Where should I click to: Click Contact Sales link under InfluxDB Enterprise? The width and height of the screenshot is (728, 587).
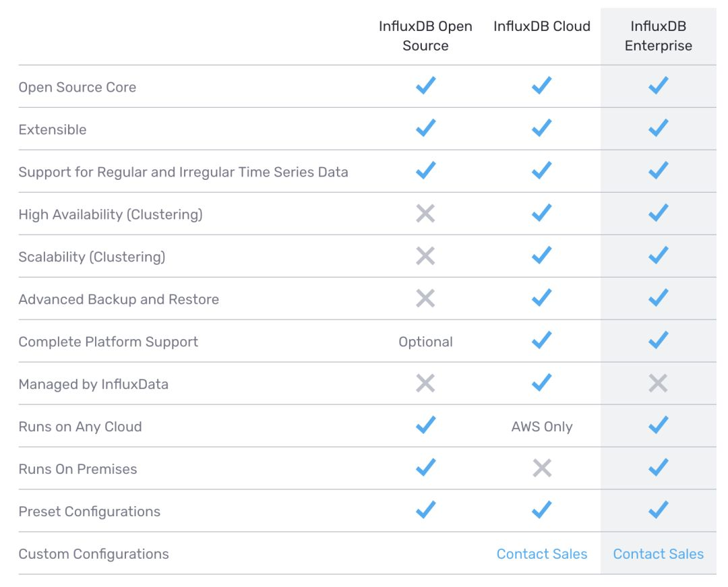click(658, 554)
